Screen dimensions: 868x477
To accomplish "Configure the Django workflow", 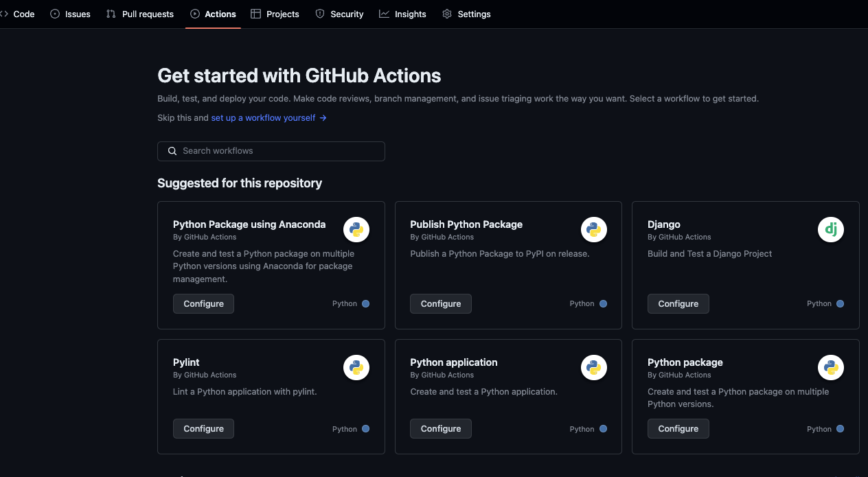I will pyautogui.click(x=678, y=303).
